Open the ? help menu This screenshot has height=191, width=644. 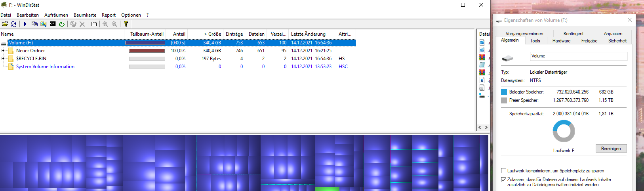(x=147, y=15)
